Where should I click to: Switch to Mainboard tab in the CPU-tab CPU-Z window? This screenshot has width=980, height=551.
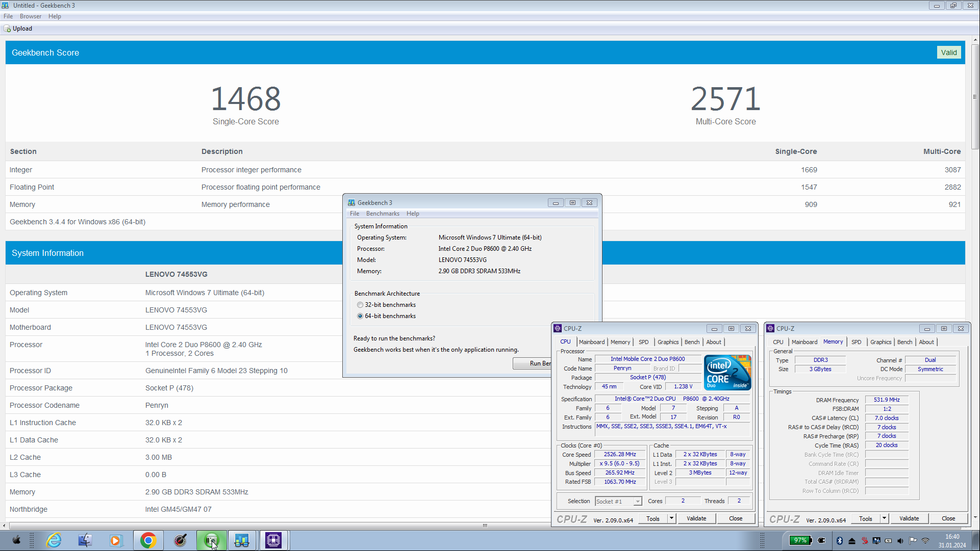pos(592,342)
